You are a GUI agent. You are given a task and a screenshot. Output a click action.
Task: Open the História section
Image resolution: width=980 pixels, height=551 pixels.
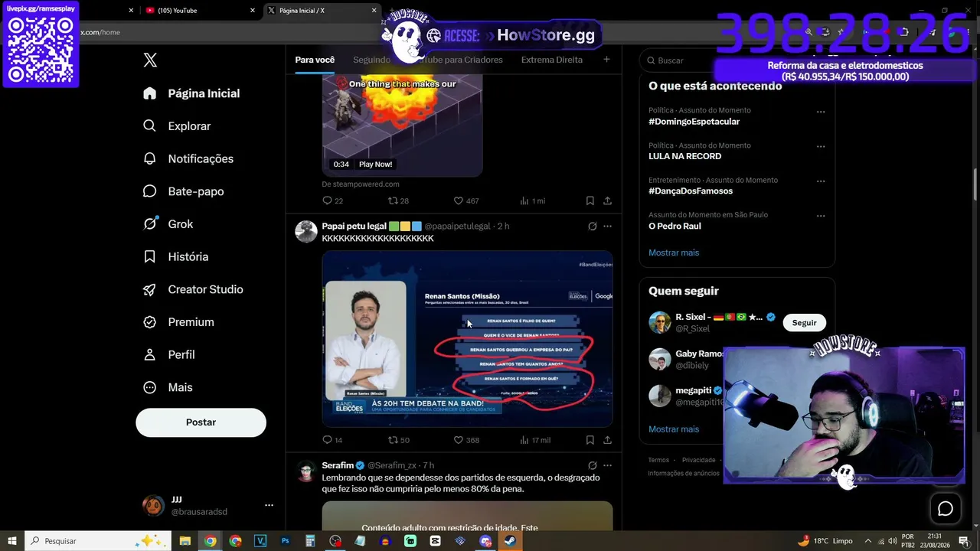[176, 257]
